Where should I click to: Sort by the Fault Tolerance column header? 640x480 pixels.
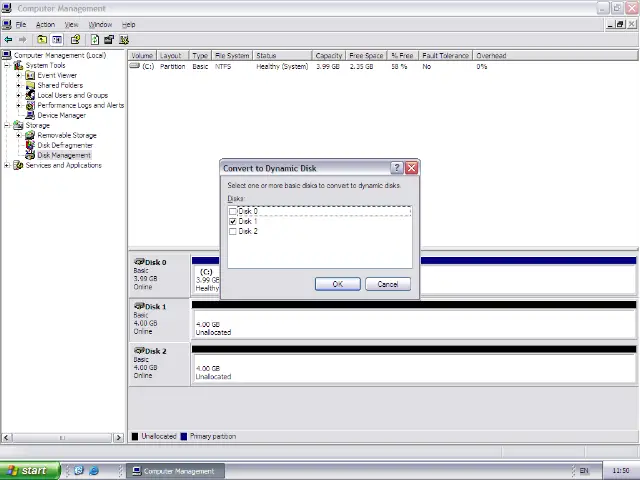coord(445,56)
